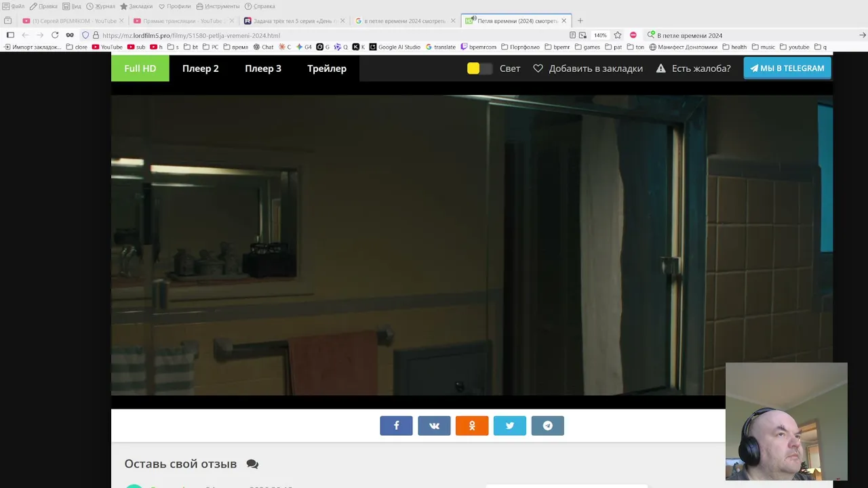Open a new browser tab
This screenshot has height=488, width=868.
tap(580, 21)
